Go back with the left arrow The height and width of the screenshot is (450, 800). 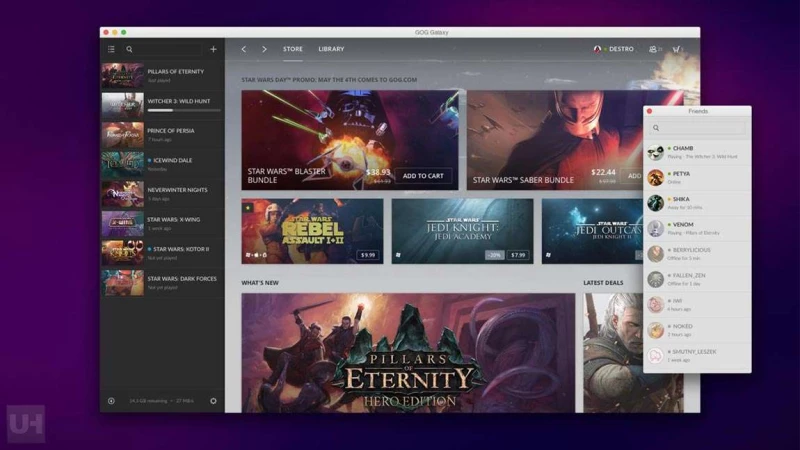click(x=243, y=49)
